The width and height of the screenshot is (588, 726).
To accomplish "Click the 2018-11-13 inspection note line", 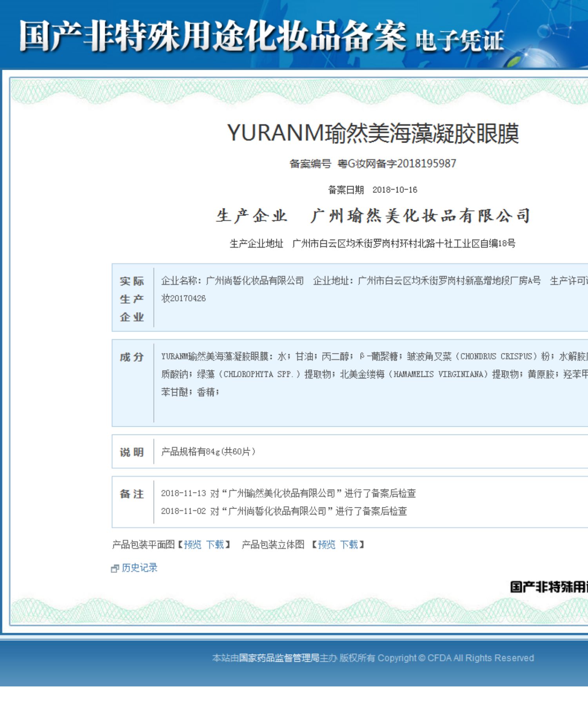I will tap(289, 493).
